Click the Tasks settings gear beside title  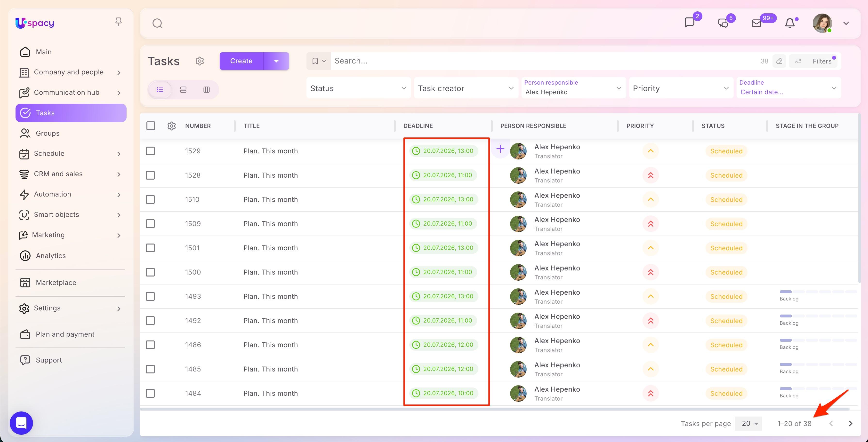(200, 61)
